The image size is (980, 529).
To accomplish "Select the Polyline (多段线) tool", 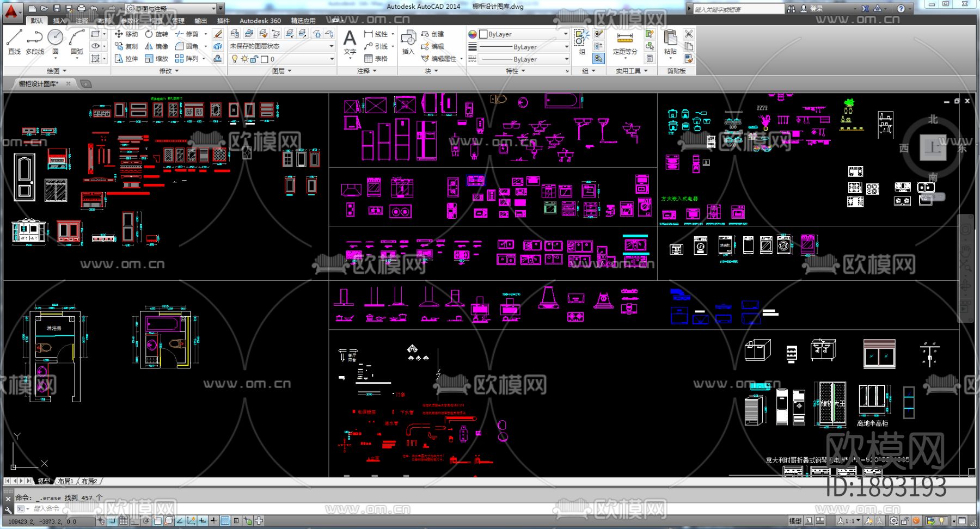I will [35, 42].
